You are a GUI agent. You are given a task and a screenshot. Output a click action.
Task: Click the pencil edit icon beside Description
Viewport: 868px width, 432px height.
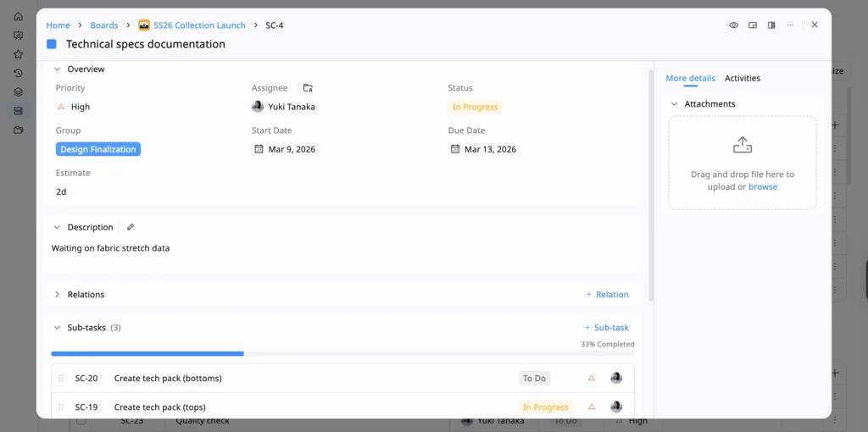(x=131, y=227)
